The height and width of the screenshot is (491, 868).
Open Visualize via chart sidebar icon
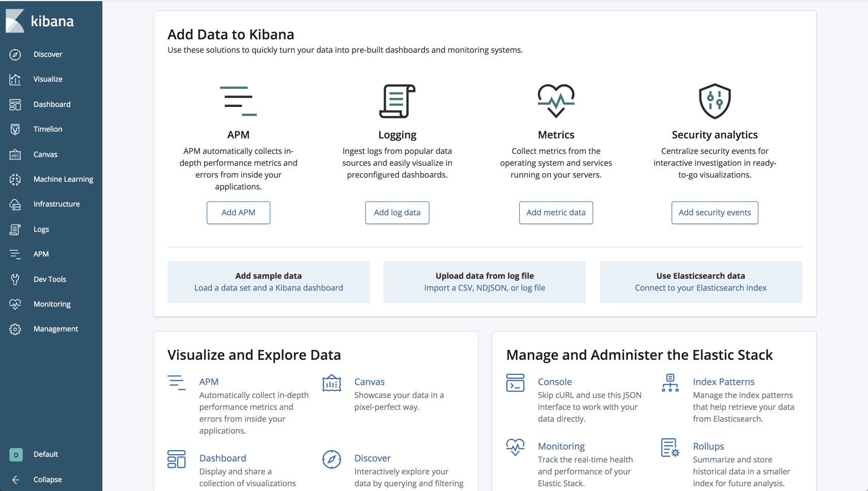[15, 79]
